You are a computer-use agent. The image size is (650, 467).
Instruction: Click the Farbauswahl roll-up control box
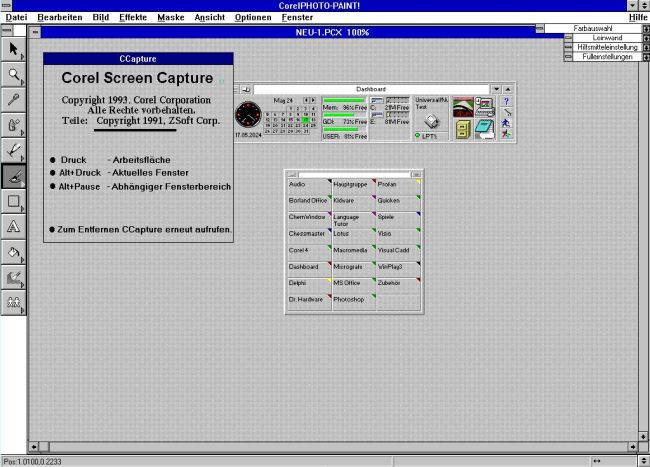(540, 28)
